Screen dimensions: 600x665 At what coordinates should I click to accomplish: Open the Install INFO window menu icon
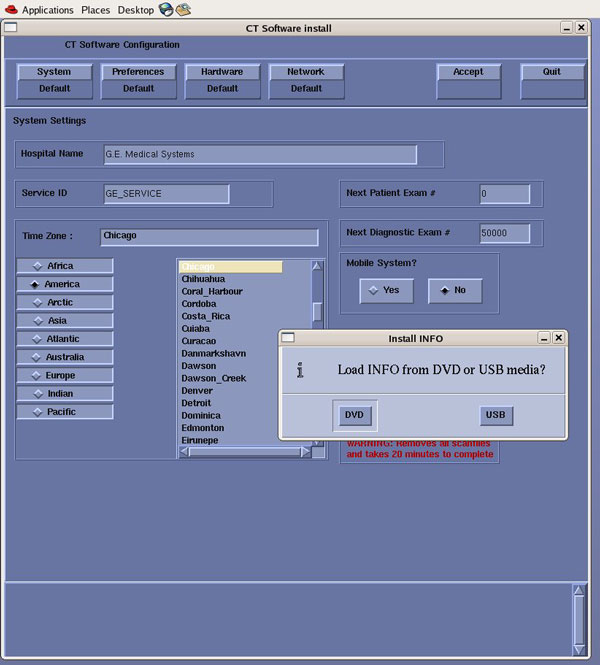click(288, 338)
